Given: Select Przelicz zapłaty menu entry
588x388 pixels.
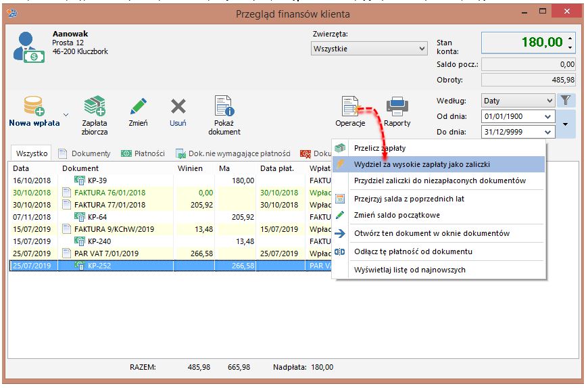Looking at the screenshot, I should (x=439, y=148).
